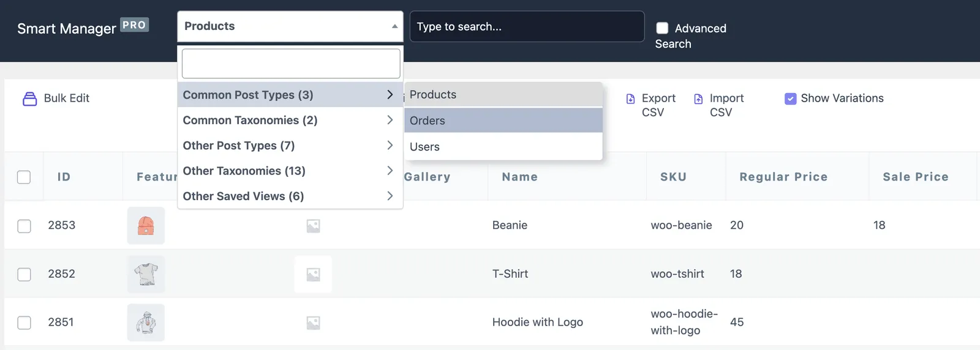Focus the dropdown filter search box
980x350 pixels.
coord(291,64)
